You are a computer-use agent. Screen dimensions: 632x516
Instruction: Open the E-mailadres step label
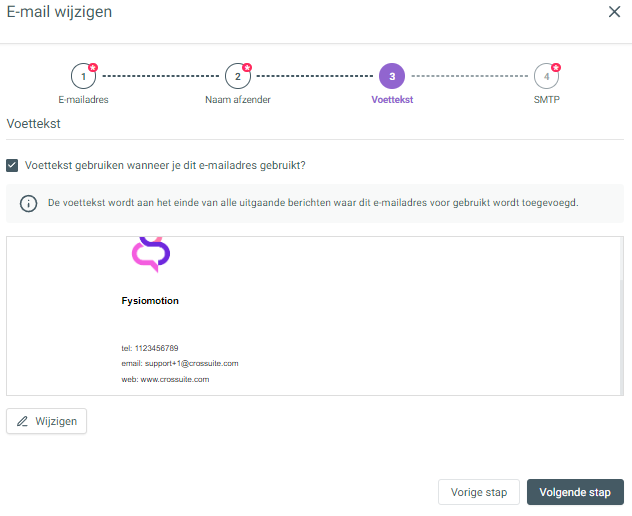pyautogui.click(x=83, y=100)
